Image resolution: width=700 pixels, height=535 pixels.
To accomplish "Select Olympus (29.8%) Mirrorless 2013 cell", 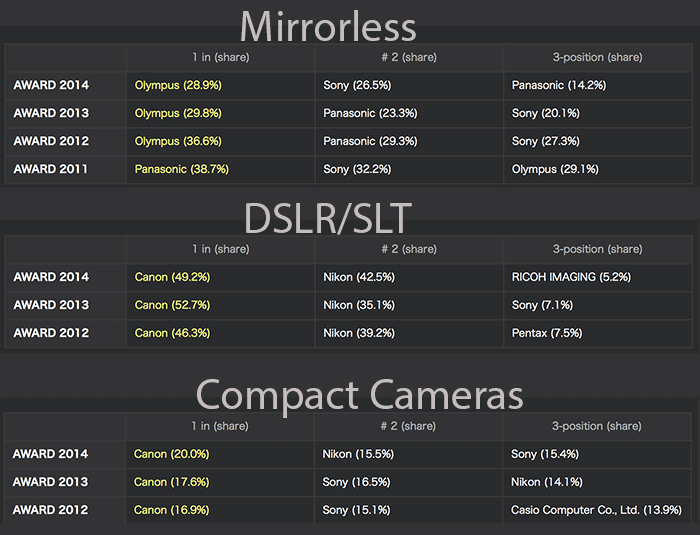I will tap(171, 113).
